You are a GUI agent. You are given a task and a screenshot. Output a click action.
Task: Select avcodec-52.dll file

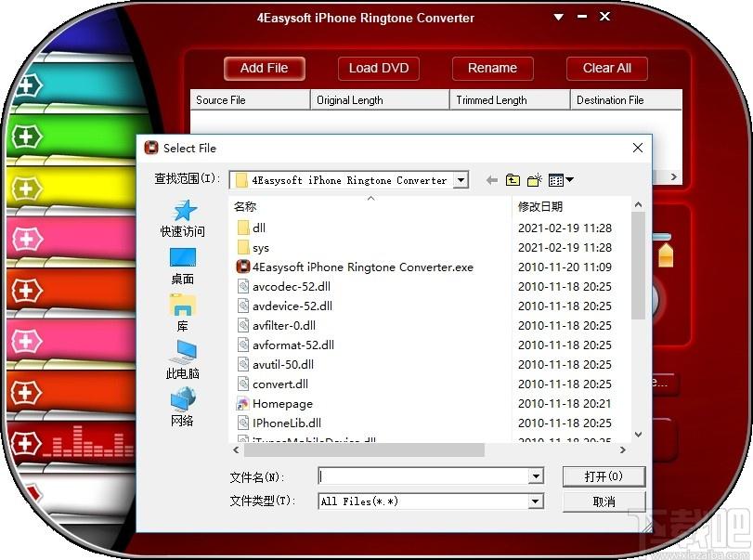284,286
